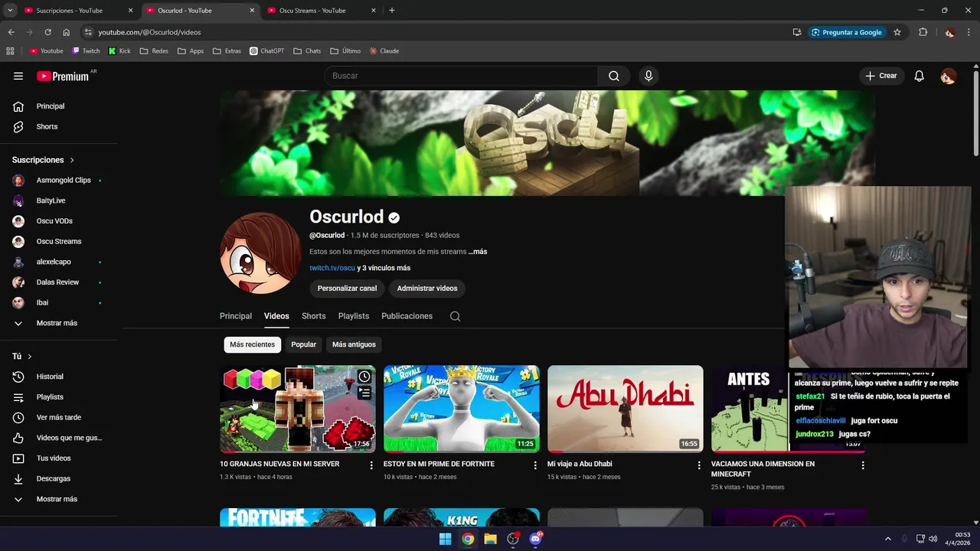Click Preguntar a Google button
The image size is (980, 551).
point(846,32)
